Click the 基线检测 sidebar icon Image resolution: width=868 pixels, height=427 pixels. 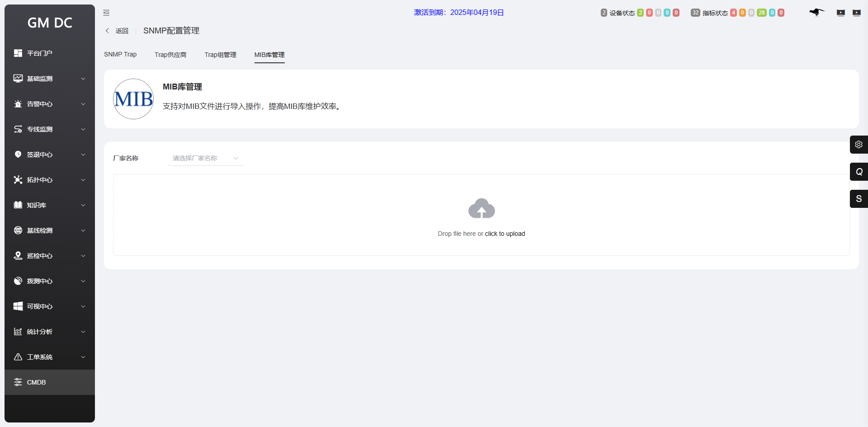[18, 230]
